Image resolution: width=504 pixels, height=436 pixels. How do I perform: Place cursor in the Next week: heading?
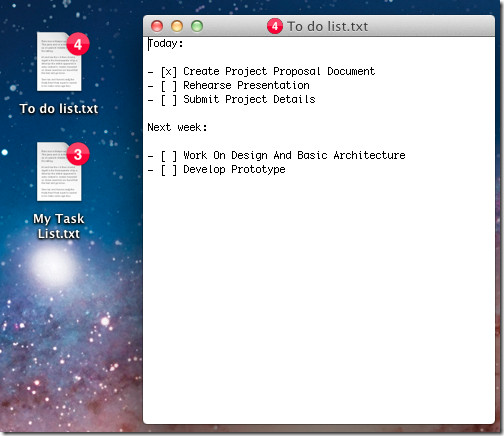click(x=177, y=127)
